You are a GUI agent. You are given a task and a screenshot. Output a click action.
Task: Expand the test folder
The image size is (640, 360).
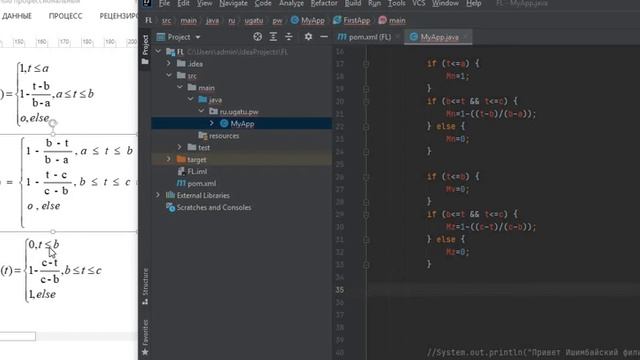[x=180, y=147]
